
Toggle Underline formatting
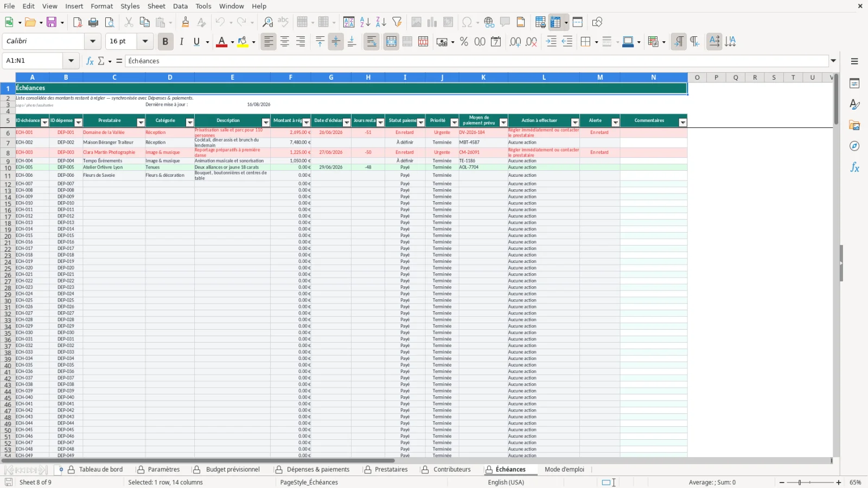click(196, 42)
